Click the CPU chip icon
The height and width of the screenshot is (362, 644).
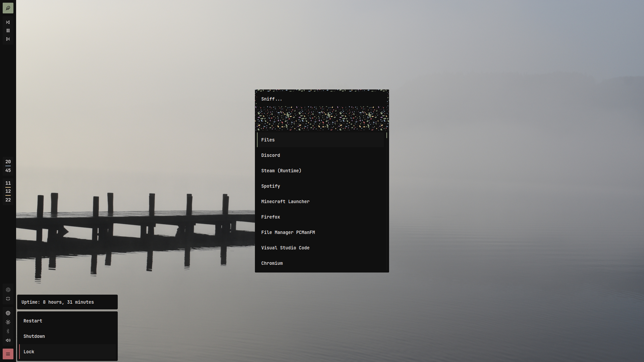coord(8,313)
